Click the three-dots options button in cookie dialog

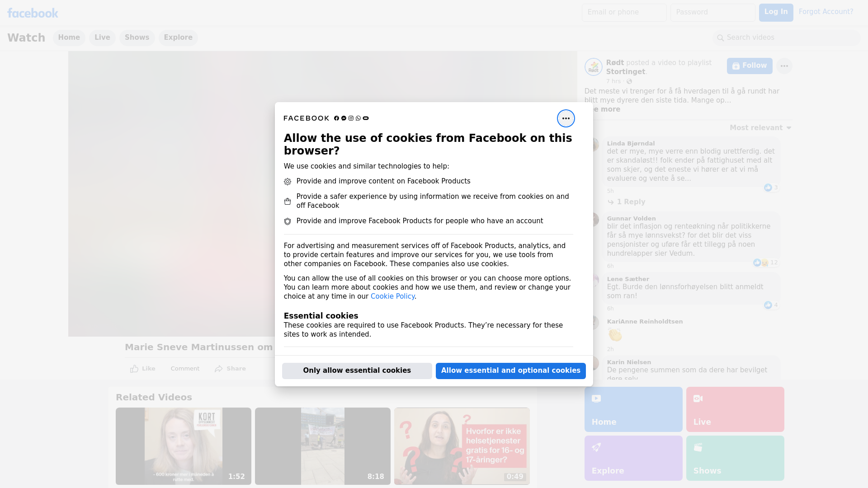[x=566, y=118]
